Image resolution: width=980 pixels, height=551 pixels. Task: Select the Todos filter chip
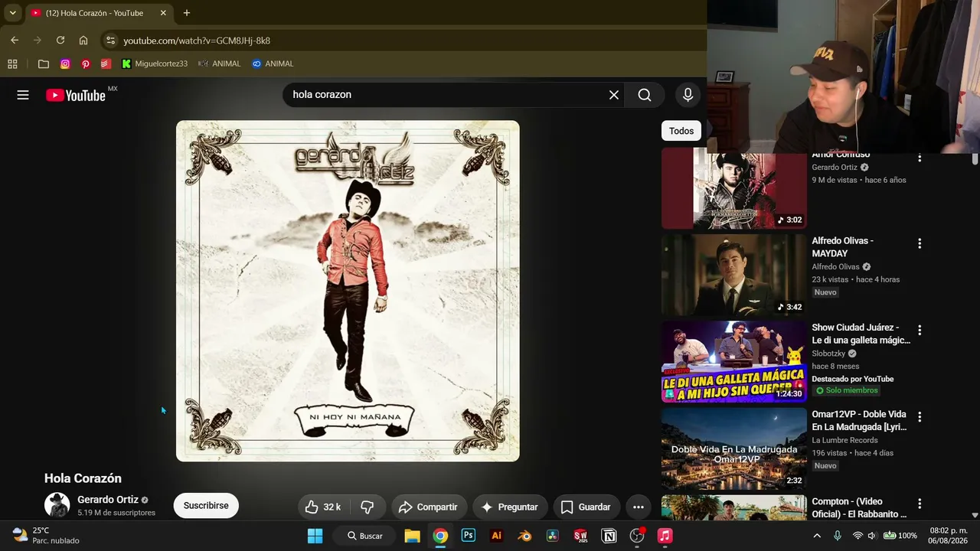point(681,131)
